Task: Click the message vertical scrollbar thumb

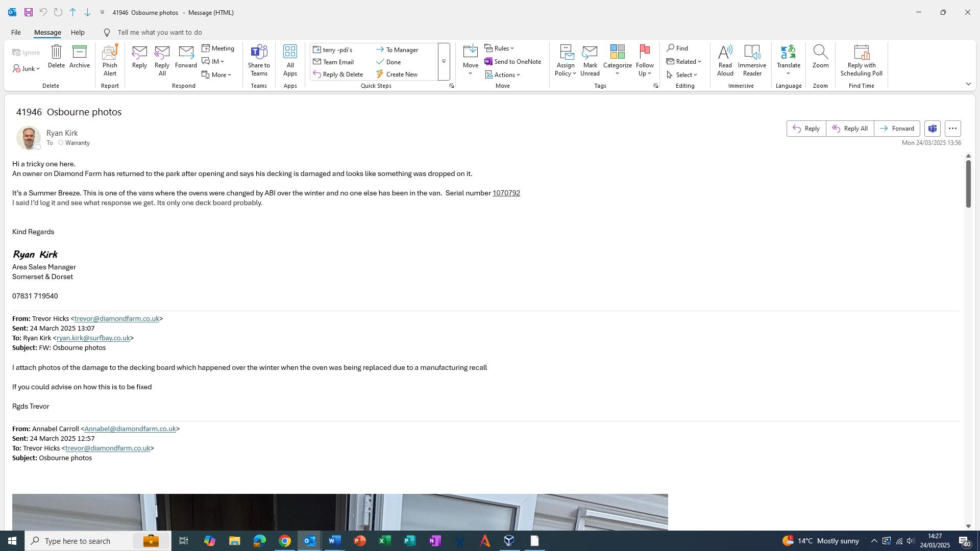Action: click(x=968, y=184)
